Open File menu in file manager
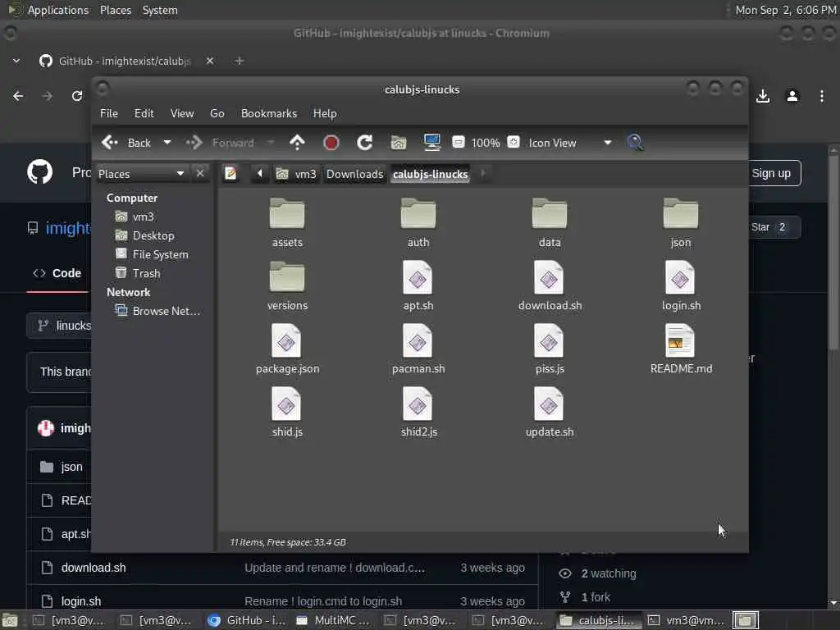Viewport: 840px width, 630px height. click(x=109, y=113)
